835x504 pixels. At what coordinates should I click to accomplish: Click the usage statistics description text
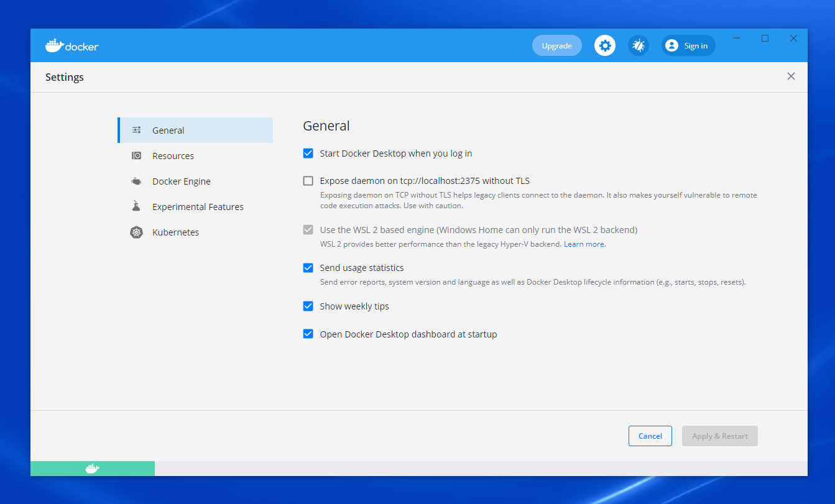[533, 282]
